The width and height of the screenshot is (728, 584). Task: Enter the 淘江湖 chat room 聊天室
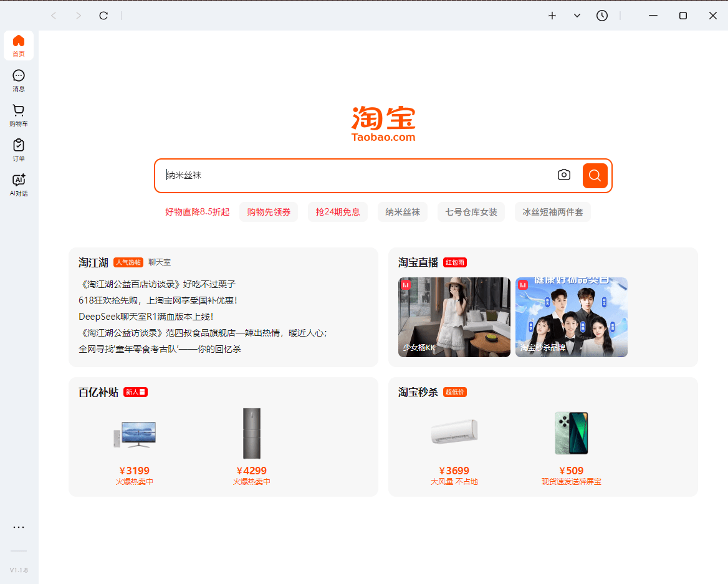click(x=159, y=262)
